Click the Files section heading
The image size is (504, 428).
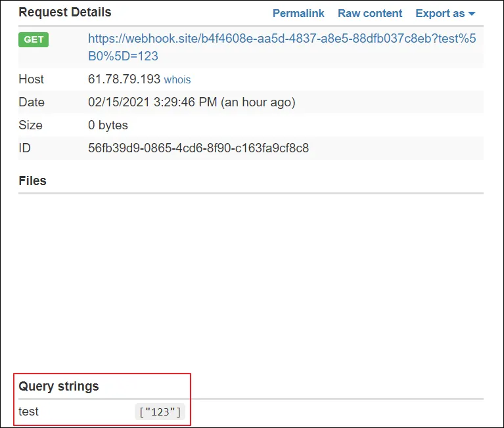point(32,181)
